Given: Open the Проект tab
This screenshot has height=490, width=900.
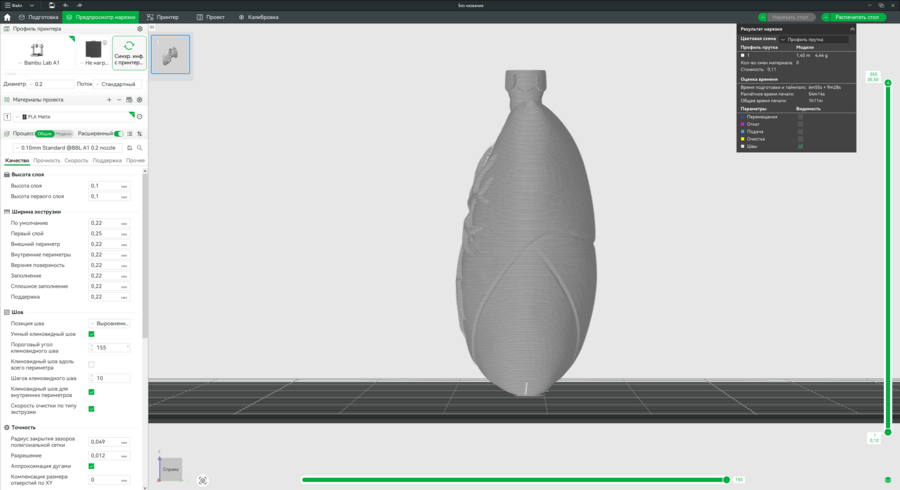Looking at the screenshot, I should pos(211,17).
